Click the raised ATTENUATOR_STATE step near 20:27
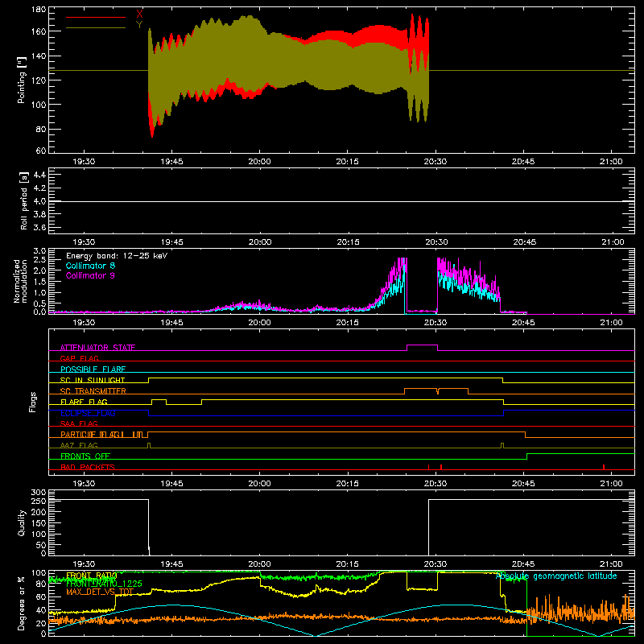644x644 pixels. click(x=422, y=345)
